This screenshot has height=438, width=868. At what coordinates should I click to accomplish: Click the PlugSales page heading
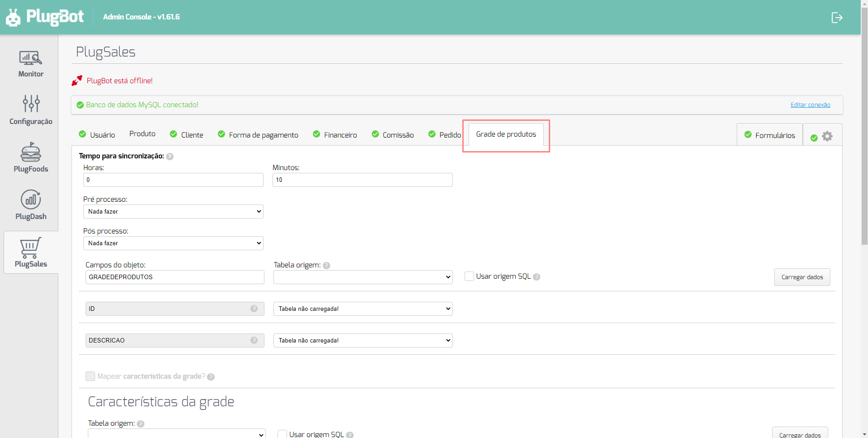(x=106, y=52)
